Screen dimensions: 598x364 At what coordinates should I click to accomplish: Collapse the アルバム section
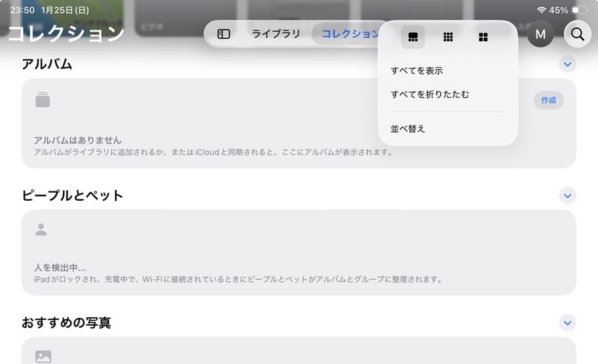(568, 64)
